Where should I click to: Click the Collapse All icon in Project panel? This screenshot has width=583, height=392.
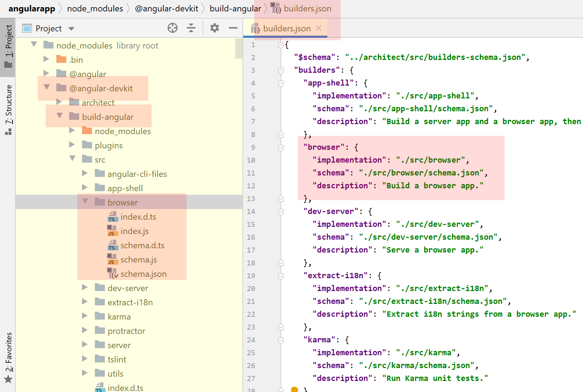click(191, 28)
